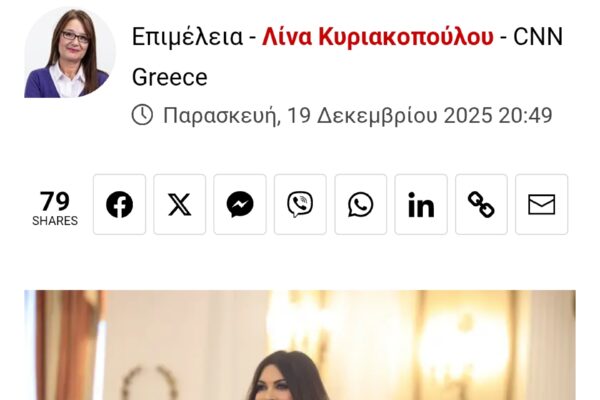Click the glowing chandelier in the photo

[x=466, y=335]
